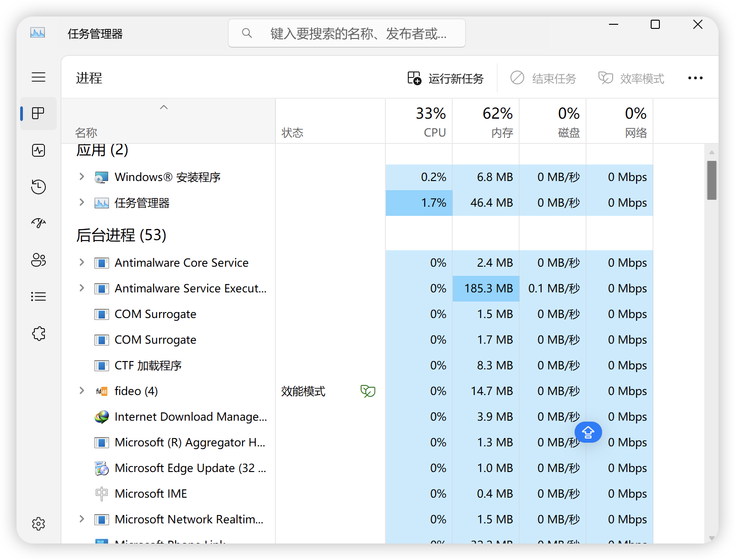Screen dimensions: 735x560
Task: Sort by 磁盘 column header
Action: coord(553,121)
